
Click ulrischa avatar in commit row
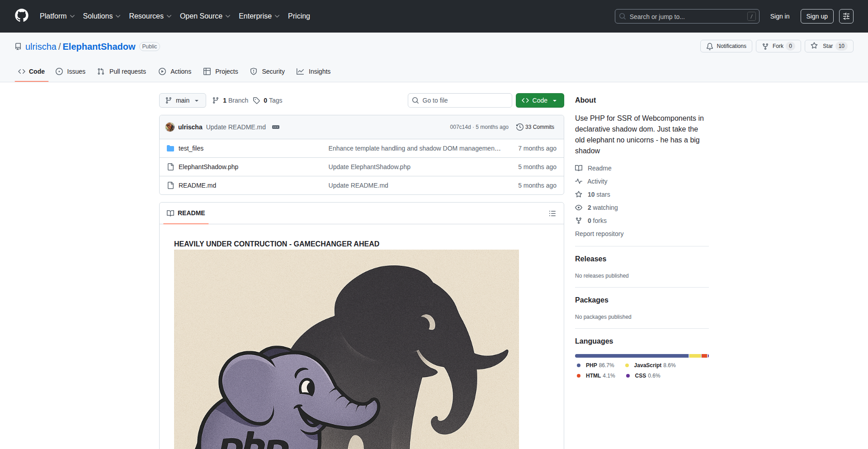click(170, 127)
